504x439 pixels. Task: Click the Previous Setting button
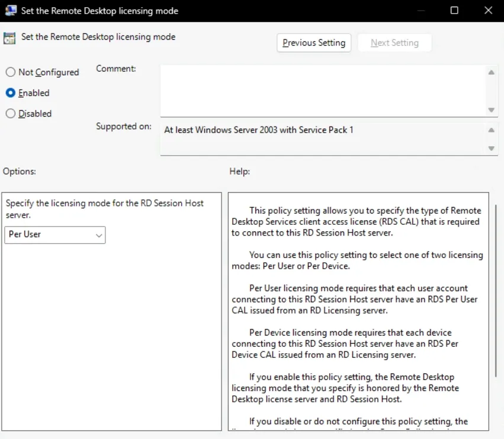click(x=314, y=43)
